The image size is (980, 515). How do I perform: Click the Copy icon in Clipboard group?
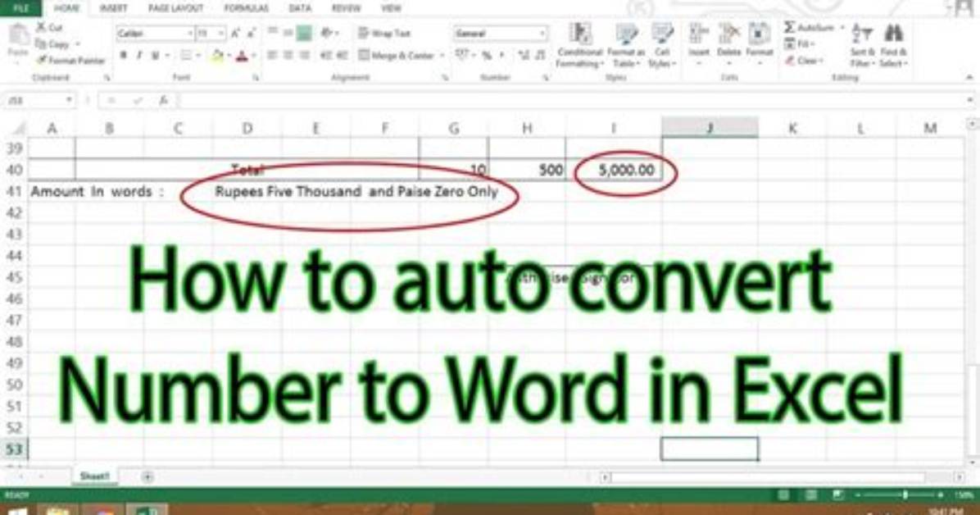click(41, 43)
